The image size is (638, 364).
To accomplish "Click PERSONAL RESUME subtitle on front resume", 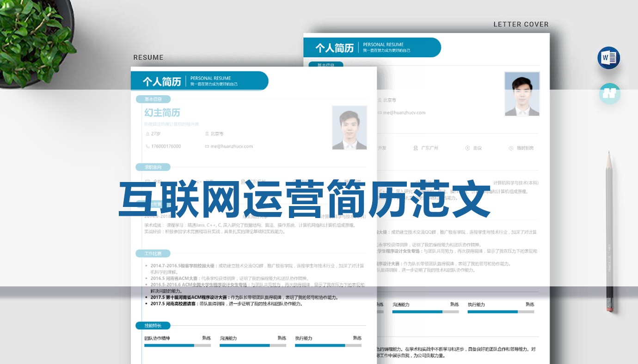I will point(210,79).
